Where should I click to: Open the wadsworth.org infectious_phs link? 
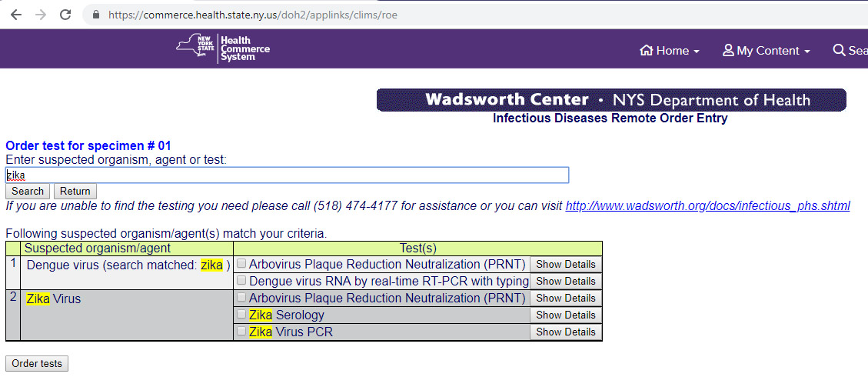point(707,206)
